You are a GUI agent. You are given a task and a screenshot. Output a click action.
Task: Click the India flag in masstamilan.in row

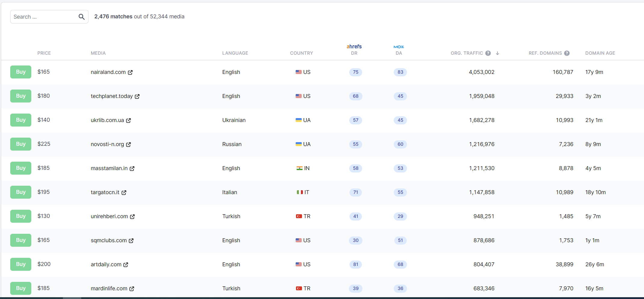tap(300, 168)
